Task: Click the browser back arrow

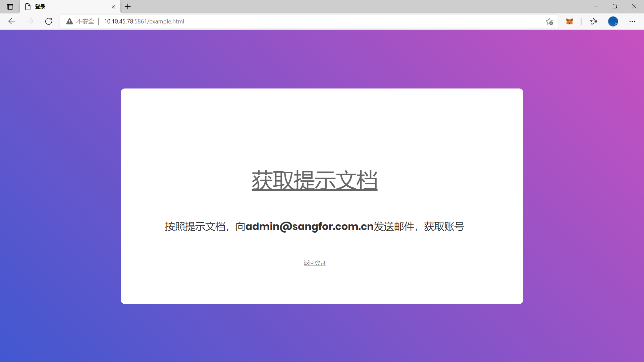Action: coord(12,21)
